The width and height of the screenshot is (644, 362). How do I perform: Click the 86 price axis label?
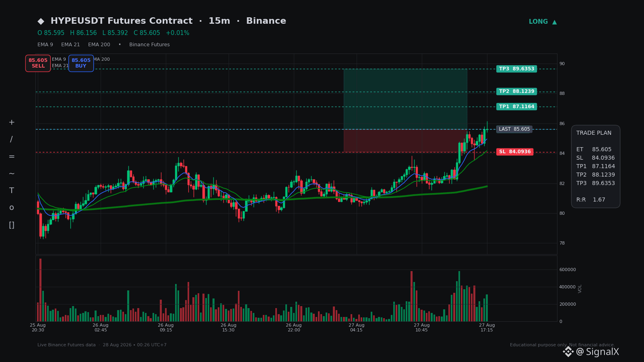tap(562, 124)
